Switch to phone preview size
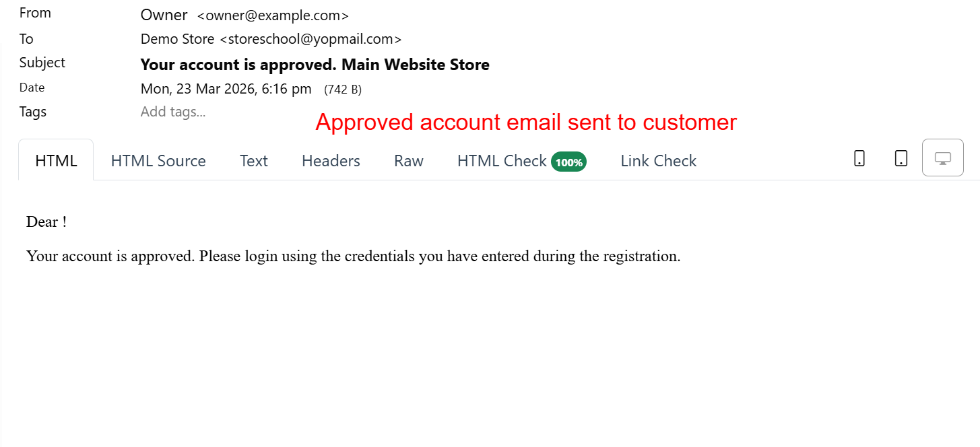Viewport: 980px width, 447px height. 859,158
